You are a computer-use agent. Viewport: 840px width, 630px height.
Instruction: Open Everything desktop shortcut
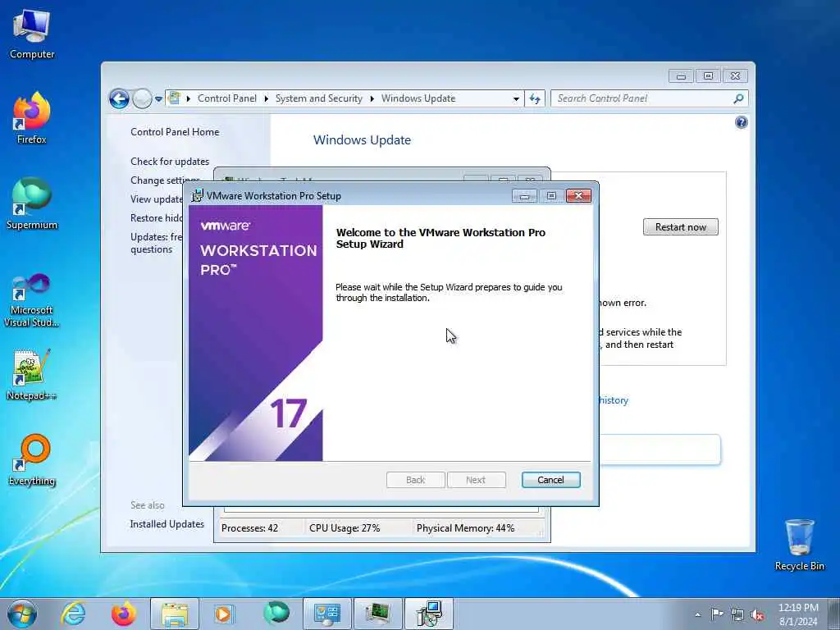32,460
